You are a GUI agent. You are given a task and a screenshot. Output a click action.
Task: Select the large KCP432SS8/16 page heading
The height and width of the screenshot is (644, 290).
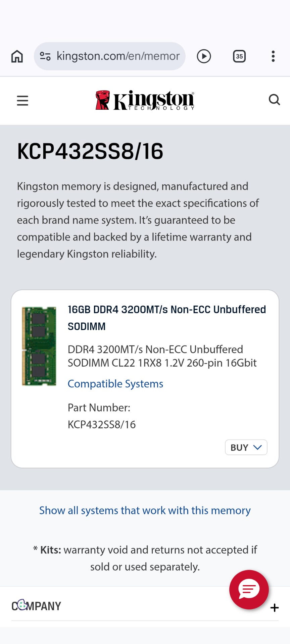click(x=90, y=151)
